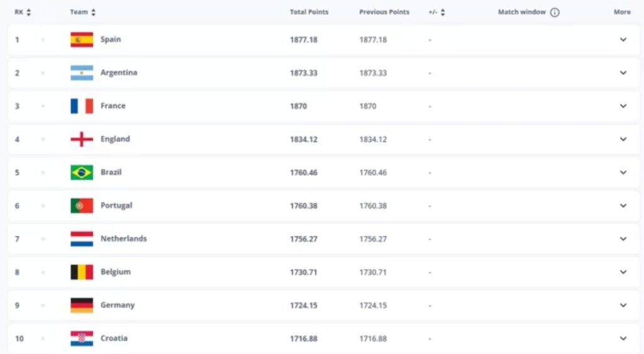Click the Netherlands flag icon
This screenshot has height=354, width=644.
(x=82, y=239)
